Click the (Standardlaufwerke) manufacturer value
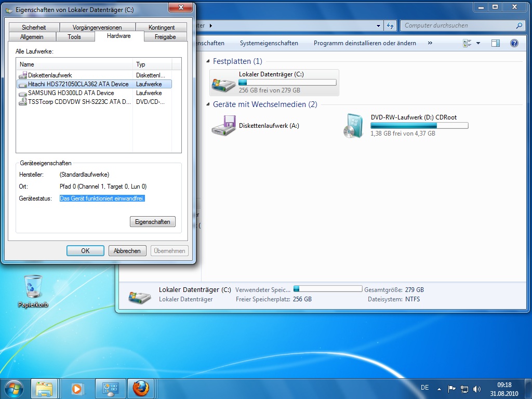532x399 pixels. tap(85, 175)
